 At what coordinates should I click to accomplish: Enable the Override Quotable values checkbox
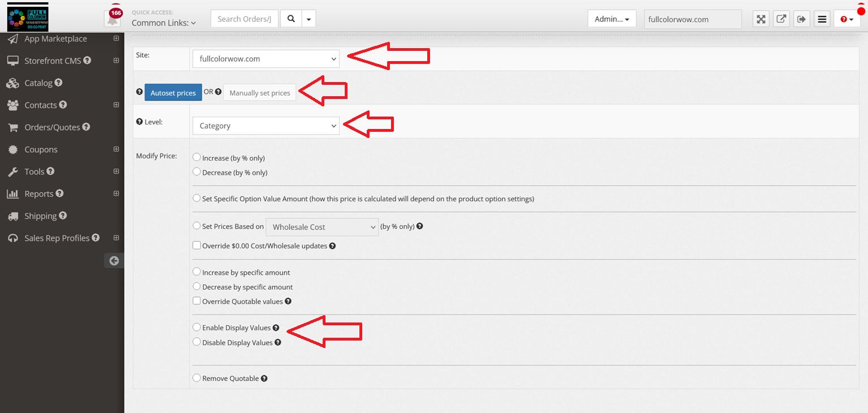coord(197,301)
